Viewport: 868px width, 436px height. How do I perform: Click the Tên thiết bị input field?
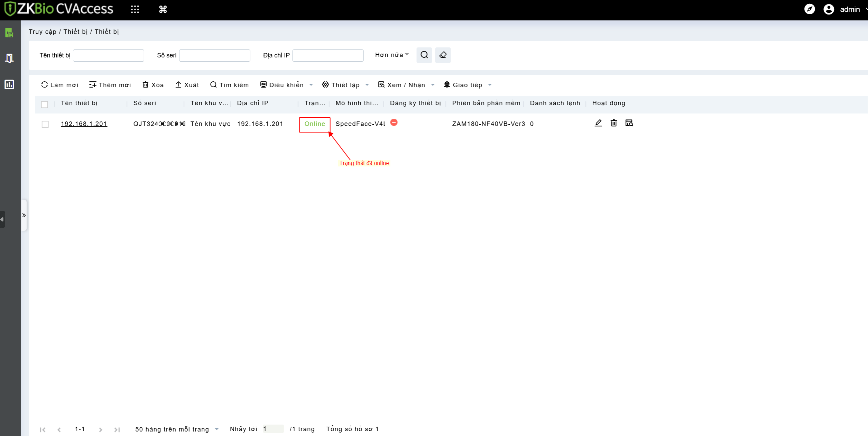[109, 55]
